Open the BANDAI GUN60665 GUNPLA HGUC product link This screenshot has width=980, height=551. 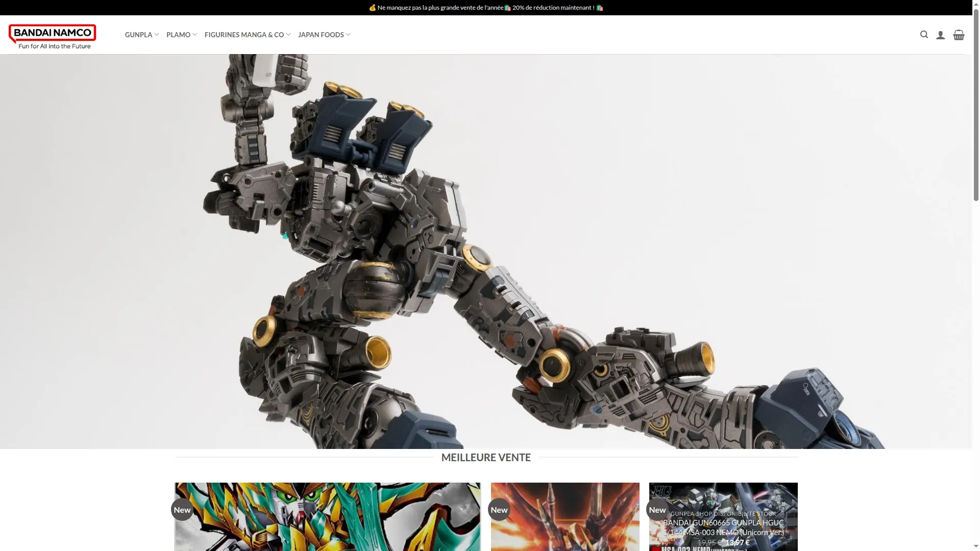click(723, 528)
